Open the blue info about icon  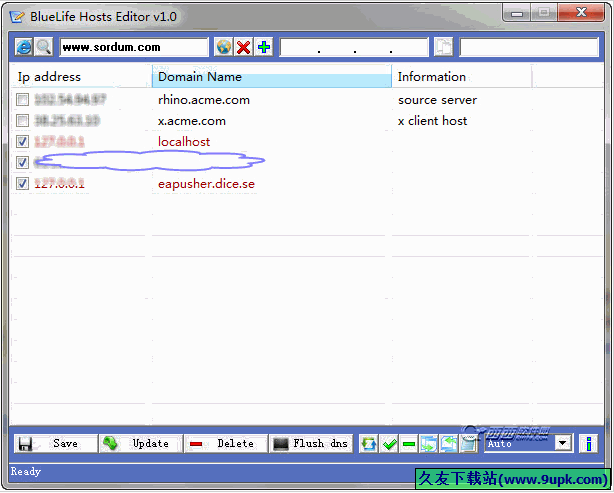(x=589, y=444)
